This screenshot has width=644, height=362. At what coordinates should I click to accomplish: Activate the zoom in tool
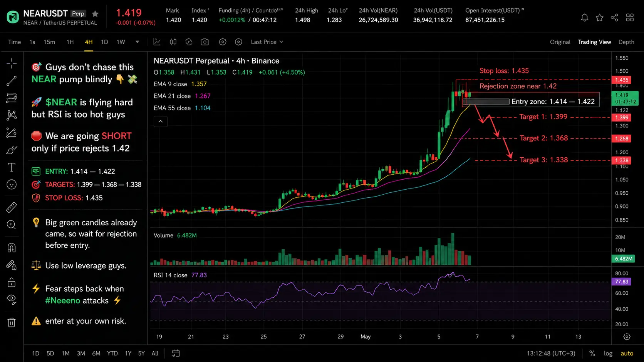pyautogui.click(x=12, y=225)
